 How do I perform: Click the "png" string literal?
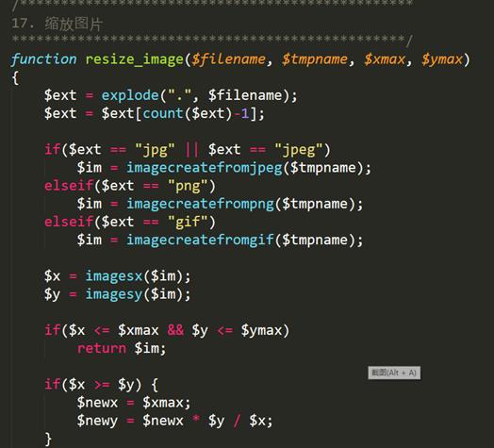[x=188, y=186]
